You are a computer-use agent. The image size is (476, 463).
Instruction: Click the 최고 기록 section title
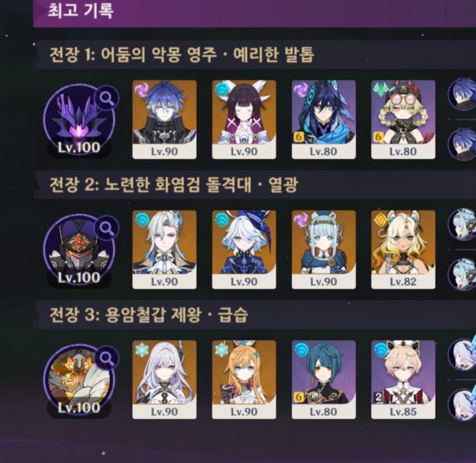tap(81, 10)
